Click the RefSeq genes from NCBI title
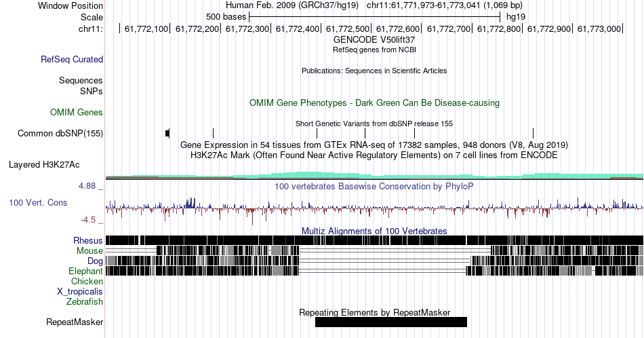 coord(374,50)
